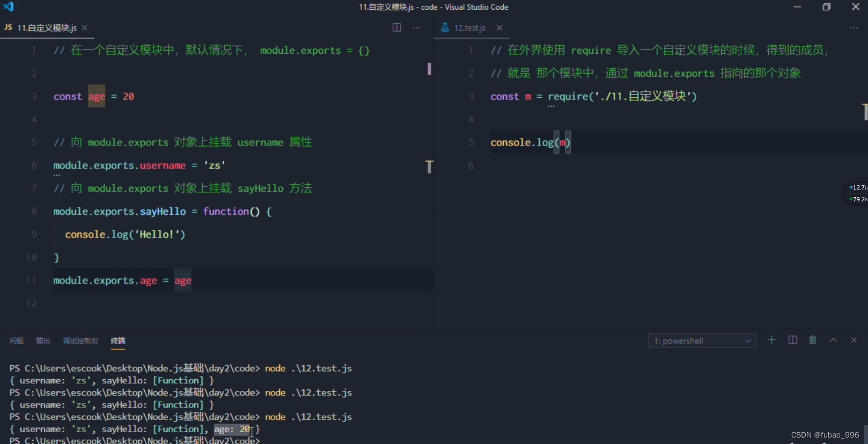
Task: Click the VS Code logo icon
Action: point(8,6)
